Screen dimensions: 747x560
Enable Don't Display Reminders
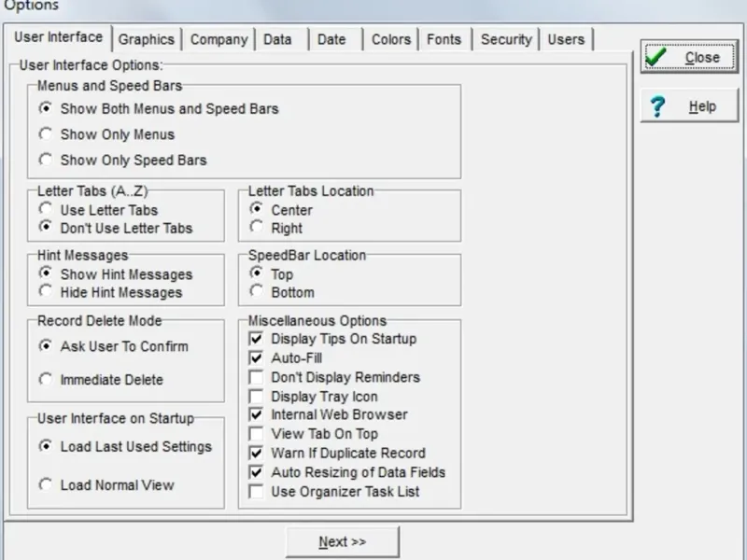(256, 377)
